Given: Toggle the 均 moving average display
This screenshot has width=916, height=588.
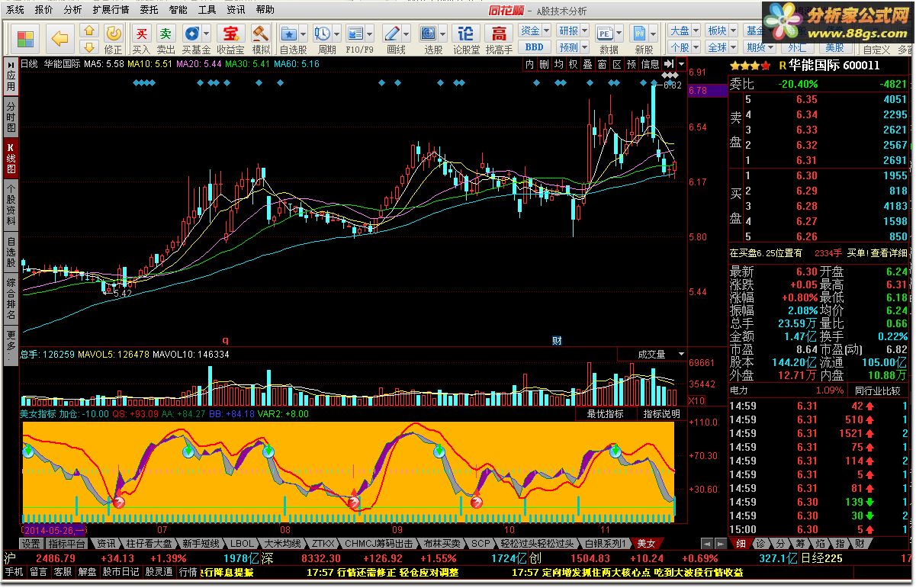Looking at the screenshot, I should (x=558, y=65).
